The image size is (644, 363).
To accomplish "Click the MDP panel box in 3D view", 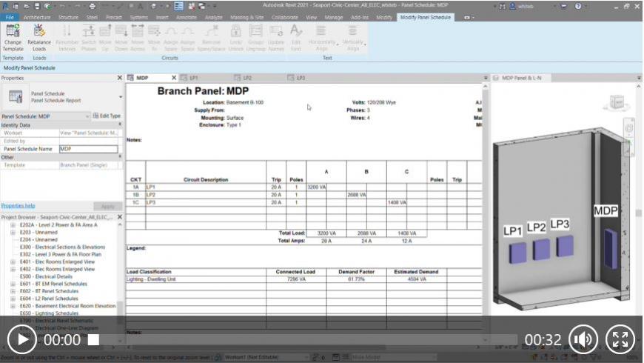I will pos(611,249).
